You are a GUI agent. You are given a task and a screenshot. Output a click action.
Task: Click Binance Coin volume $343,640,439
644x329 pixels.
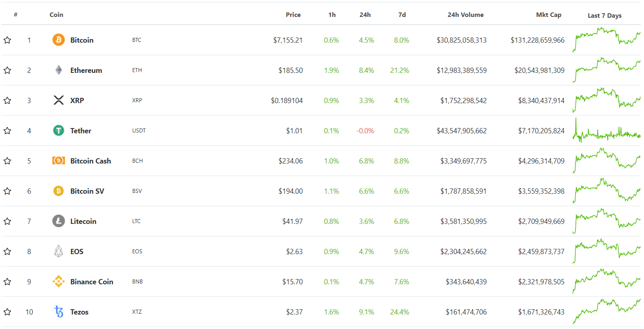coord(466,281)
